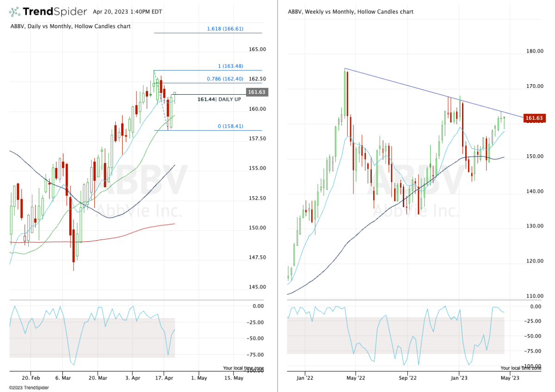Viewport: 555px width, 392px height.
Task: Click the Jan '23 label on weekly time axis
Action: coord(459,378)
